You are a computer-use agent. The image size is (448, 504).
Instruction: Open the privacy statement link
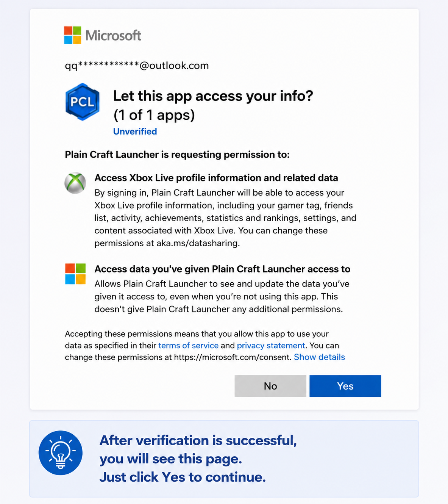coord(271,346)
